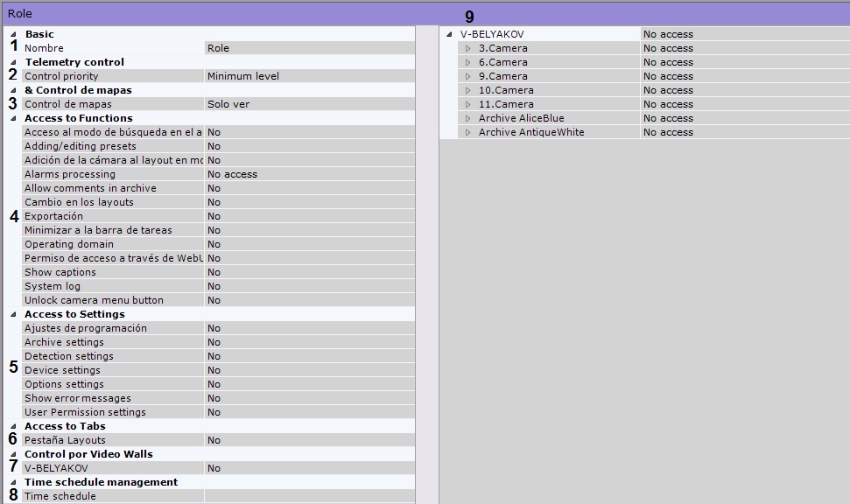This screenshot has height=504, width=850.
Task: Expand the 10.Camera tree node
Action: click(468, 90)
